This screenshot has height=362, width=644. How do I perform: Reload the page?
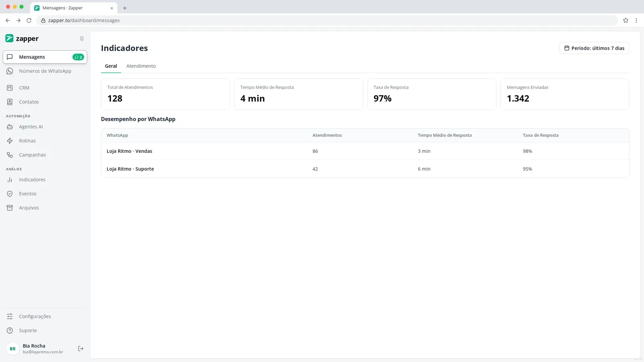tap(29, 21)
